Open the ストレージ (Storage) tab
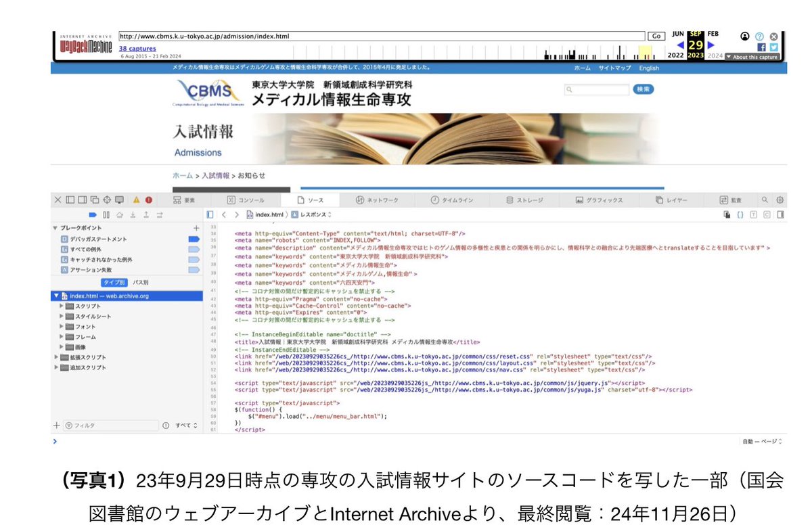Image resolution: width=812 pixels, height=527 pixels. point(524,200)
